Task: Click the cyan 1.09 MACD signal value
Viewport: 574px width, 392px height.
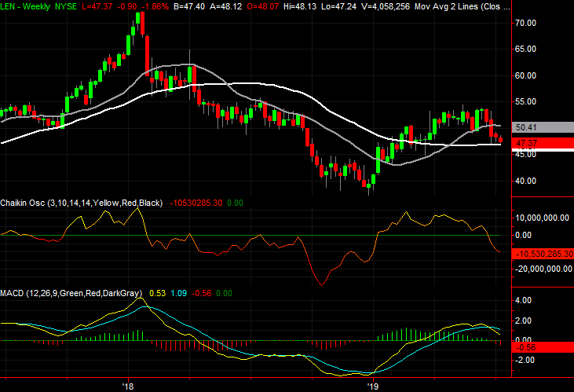Action: [180, 293]
